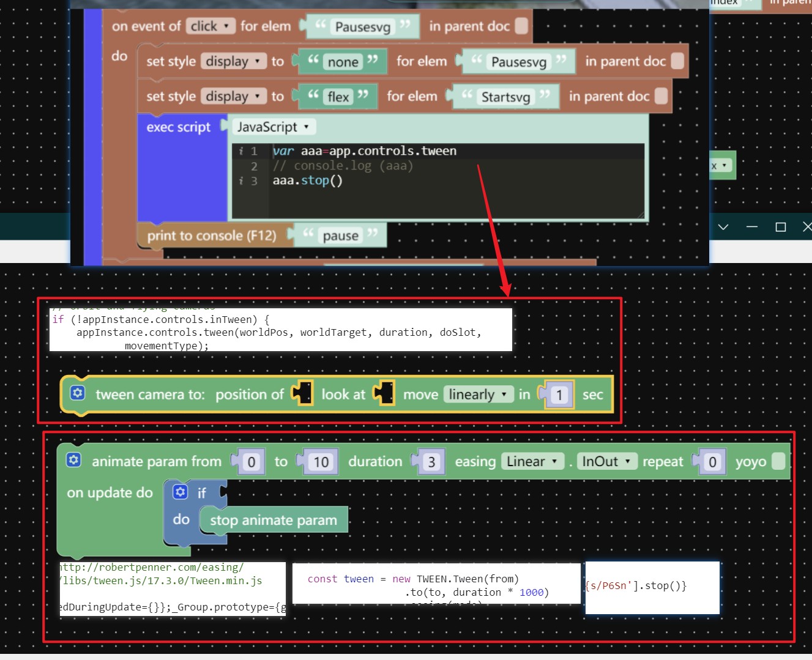Click the repeat value 0 field
812x660 pixels.
(x=712, y=462)
